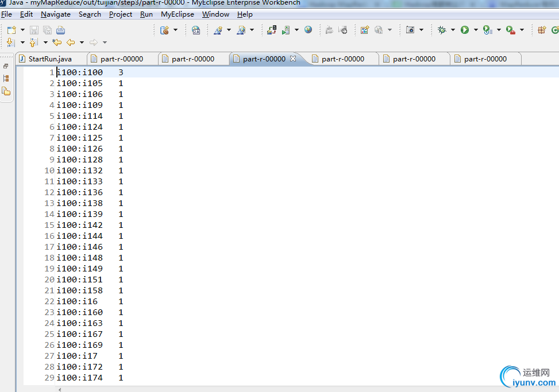This screenshot has width=559, height=392.
Task: Click the text i100:i139
Action: click(x=79, y=214)
